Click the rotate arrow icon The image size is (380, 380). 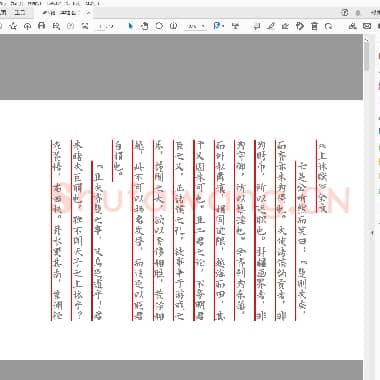click(328, 26)
